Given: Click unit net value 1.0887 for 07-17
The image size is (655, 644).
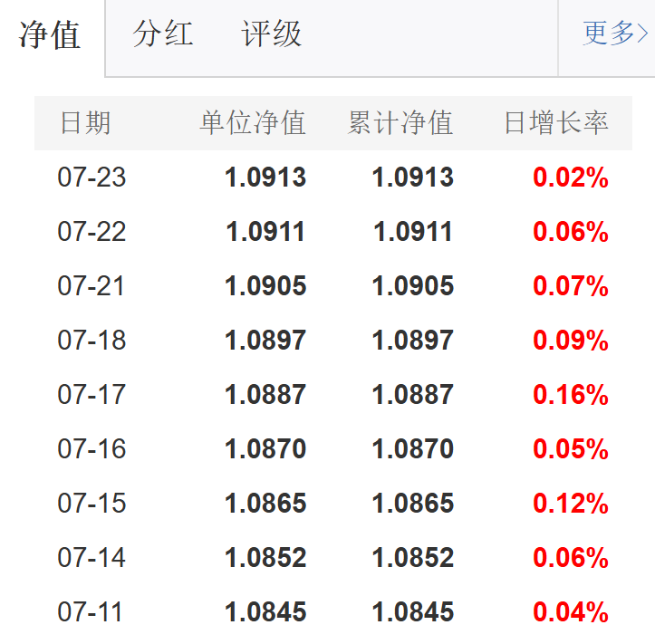Looking at the screenshot, I should pos(265,394).
